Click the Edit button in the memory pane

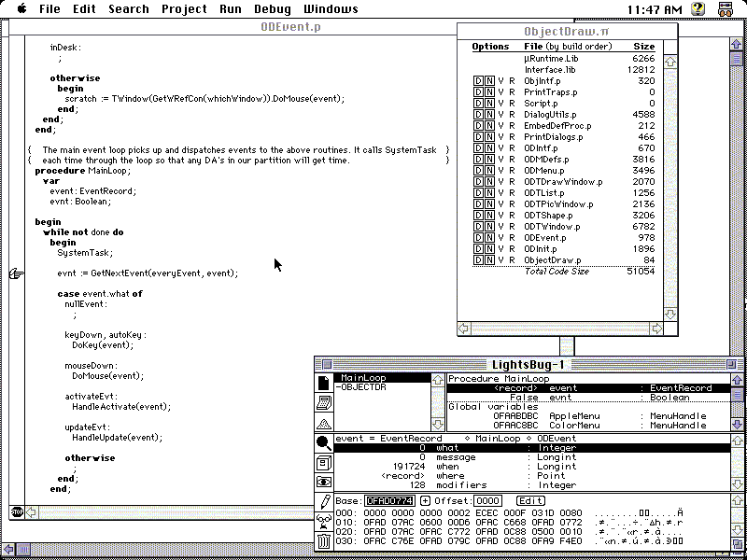(531, 501)
